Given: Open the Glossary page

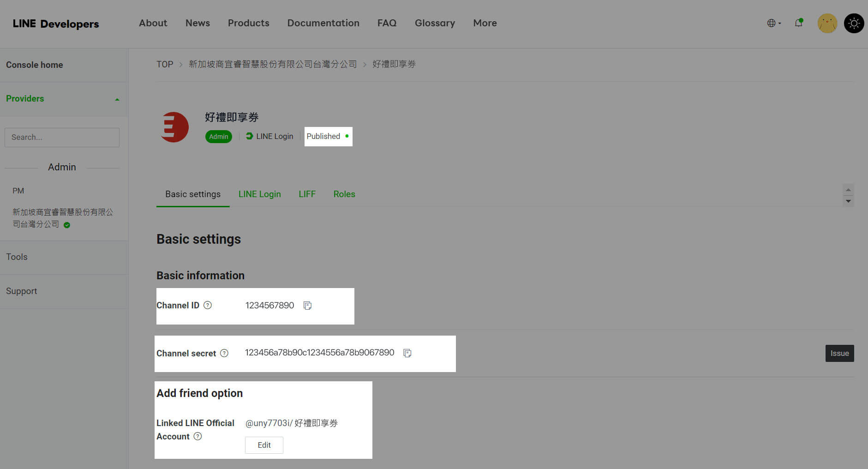Looking at the screenshot, I should (435, 23).
